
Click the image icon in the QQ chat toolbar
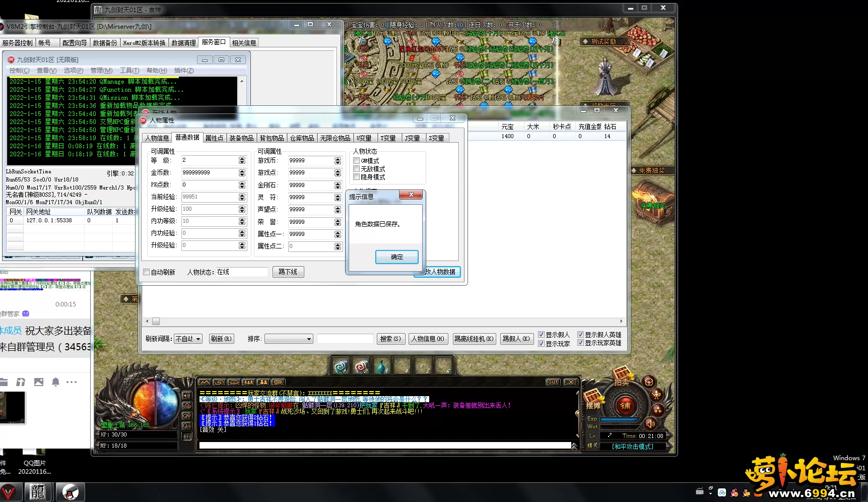38,382
